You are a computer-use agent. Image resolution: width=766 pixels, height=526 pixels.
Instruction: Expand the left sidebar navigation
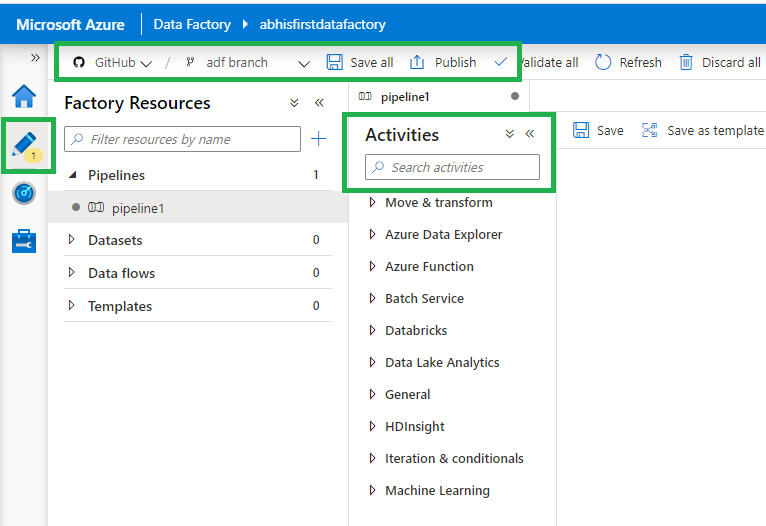(35, 58)
